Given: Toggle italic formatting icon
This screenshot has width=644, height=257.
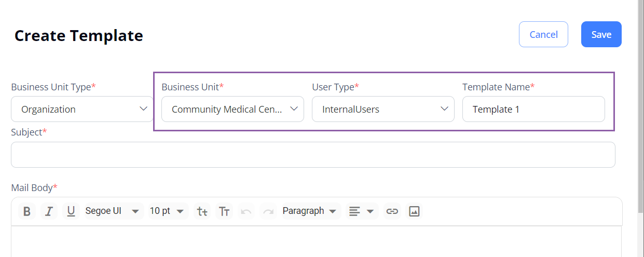Looking at the screenshot, I should pos(49,211).
